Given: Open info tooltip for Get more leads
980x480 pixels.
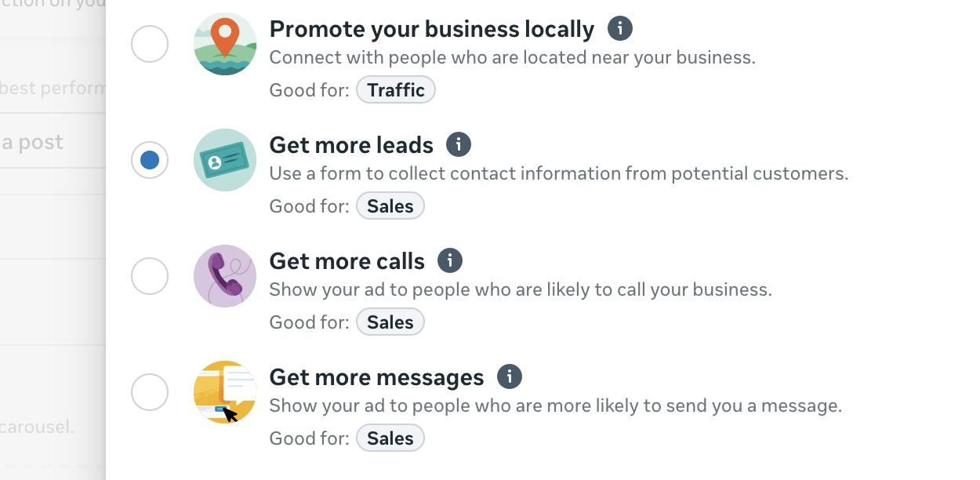Looking at the screenshot, I should pyautogui.click(x=459, y=144).
